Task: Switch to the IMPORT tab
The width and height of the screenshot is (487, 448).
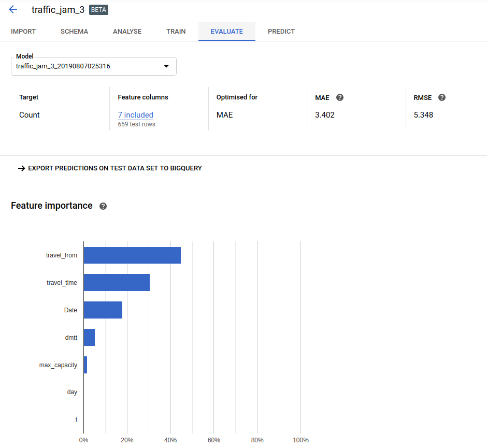Action: pos(23,32)
